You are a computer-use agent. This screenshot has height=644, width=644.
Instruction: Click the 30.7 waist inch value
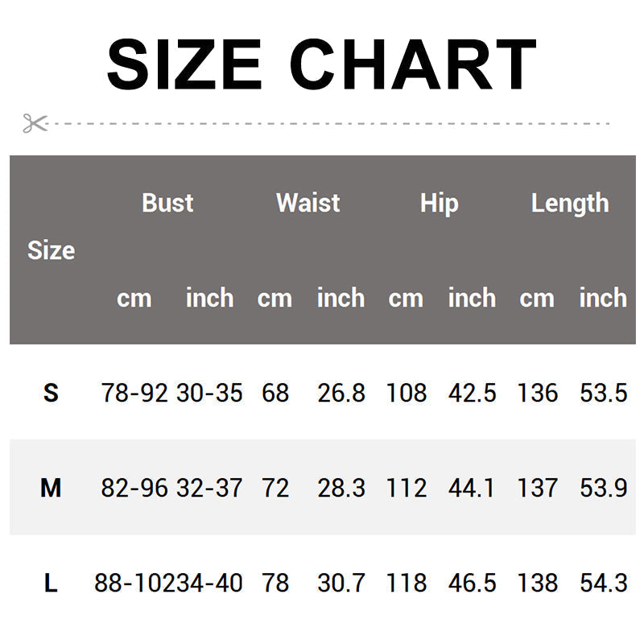pyautogui.click(x=341, y=583)
